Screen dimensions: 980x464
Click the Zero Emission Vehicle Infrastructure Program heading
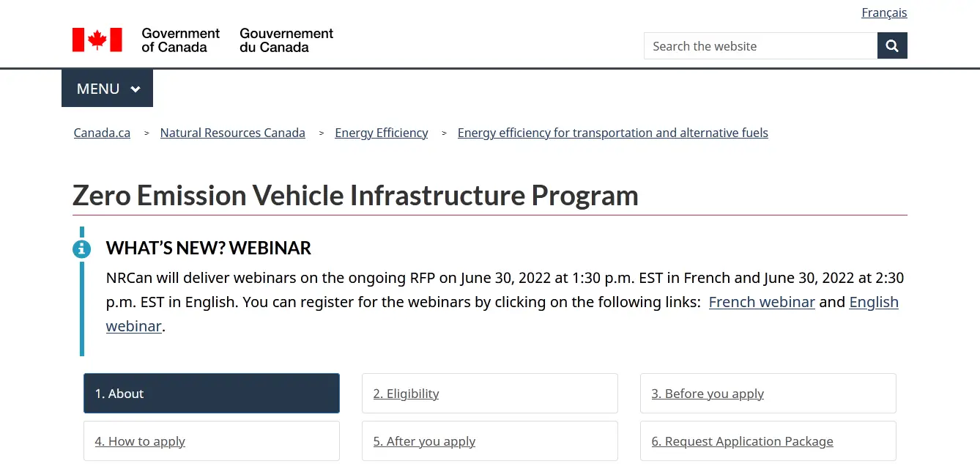click(x=355, y=196)
